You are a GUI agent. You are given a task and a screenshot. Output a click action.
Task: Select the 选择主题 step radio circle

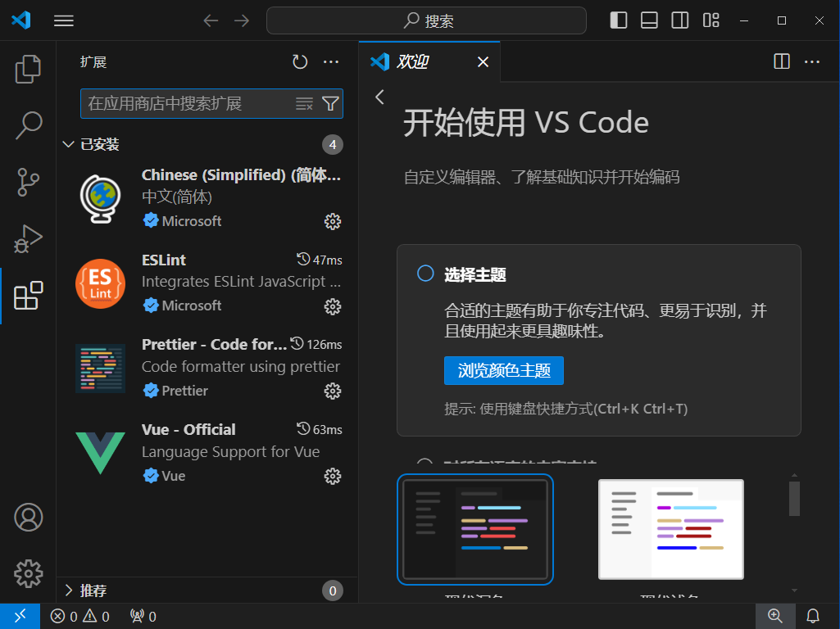point(425,274)
